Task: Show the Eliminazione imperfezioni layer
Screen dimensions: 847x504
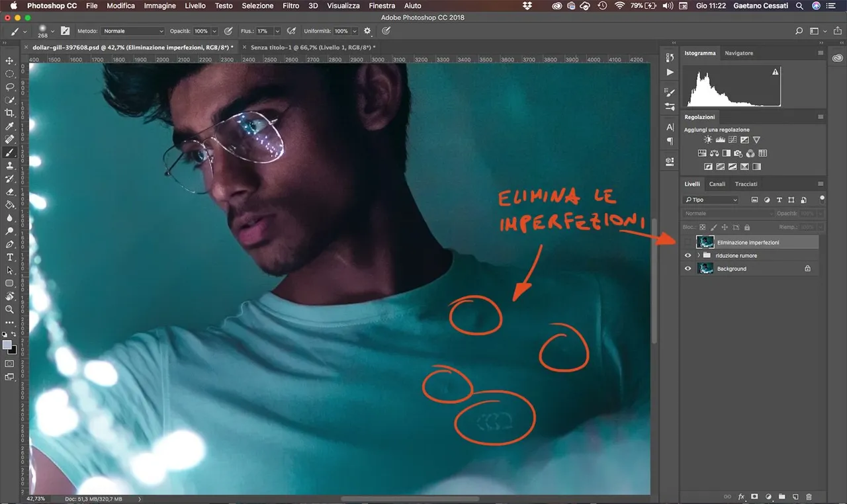Action: pyautogui.click(x=688, y=243)
